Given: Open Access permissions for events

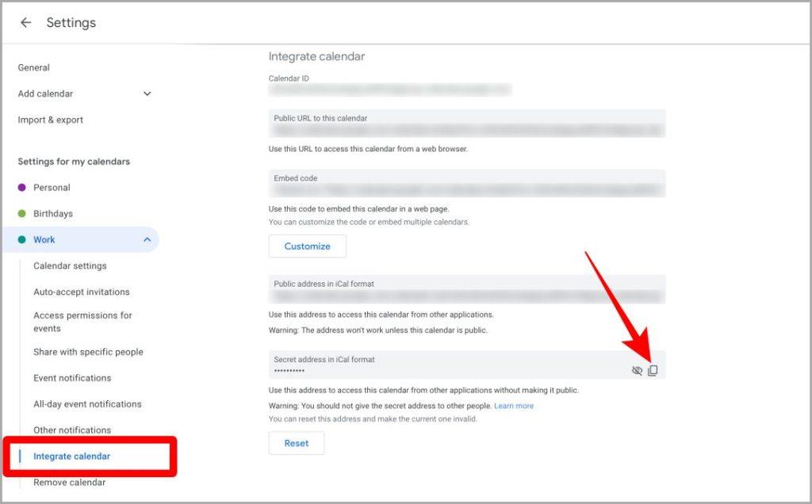Looking at the screenshot, I should (x=82, y=322).
